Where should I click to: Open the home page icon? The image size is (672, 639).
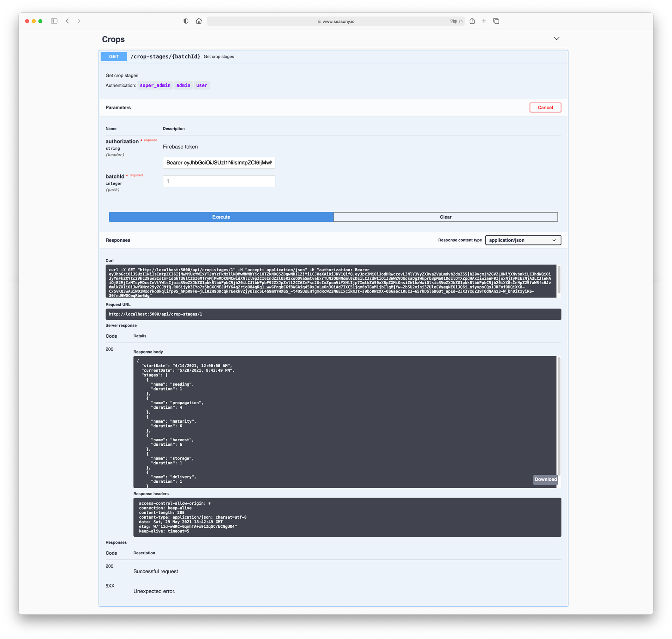199,21
